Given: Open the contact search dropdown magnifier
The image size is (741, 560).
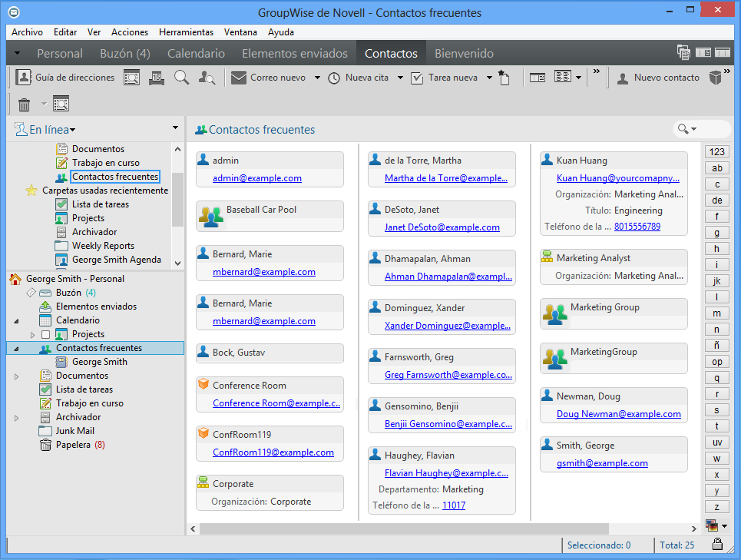Looking at the screenshot, I should coord(687,129).
